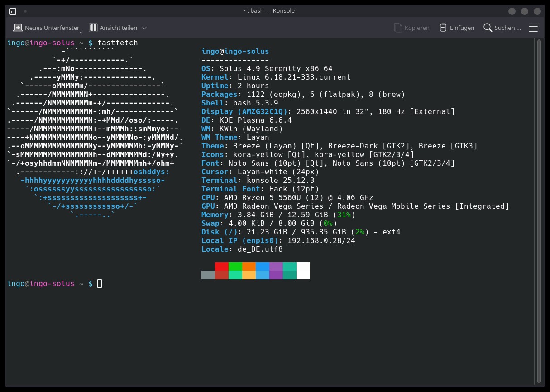
Task: Click the 'Kernel: Linux 6.18.21-333.current' line
Action: tap(276, 77)
